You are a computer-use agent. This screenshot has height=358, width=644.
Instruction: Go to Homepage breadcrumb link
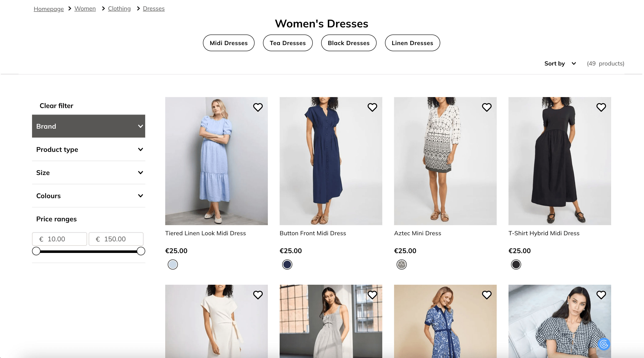[x=49, y=9]
